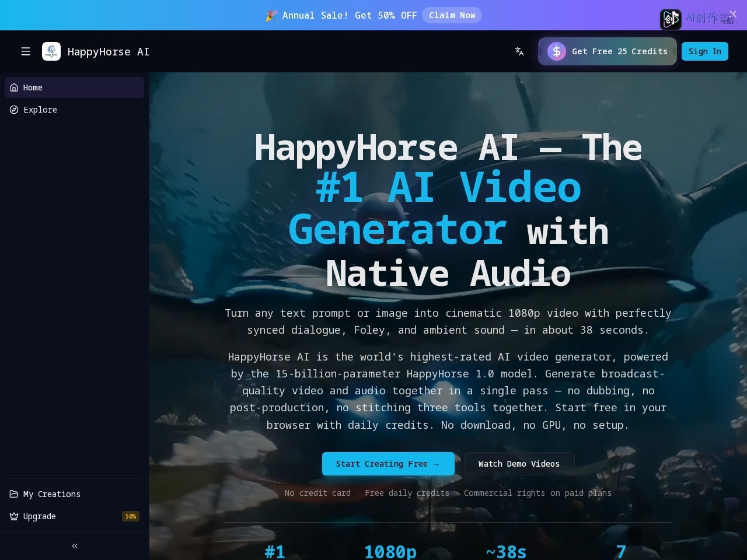This screenshot has width=747, height=560.
Task: Sign in to the account
Action: (x=705, y=51)
